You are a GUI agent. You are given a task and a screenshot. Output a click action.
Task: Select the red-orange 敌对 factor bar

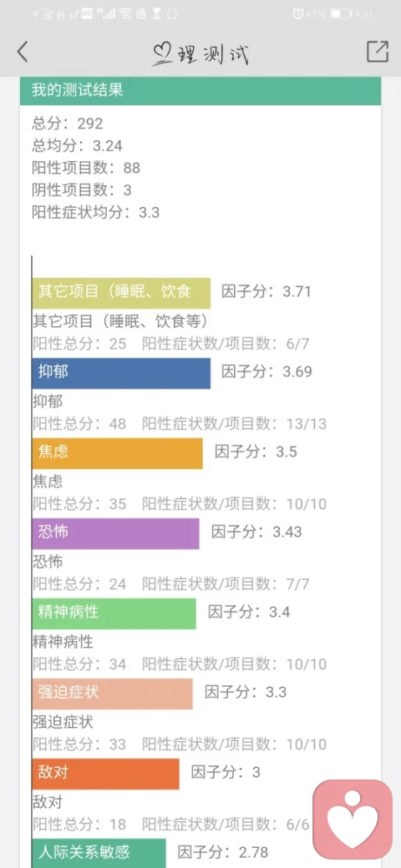[106, 774]
